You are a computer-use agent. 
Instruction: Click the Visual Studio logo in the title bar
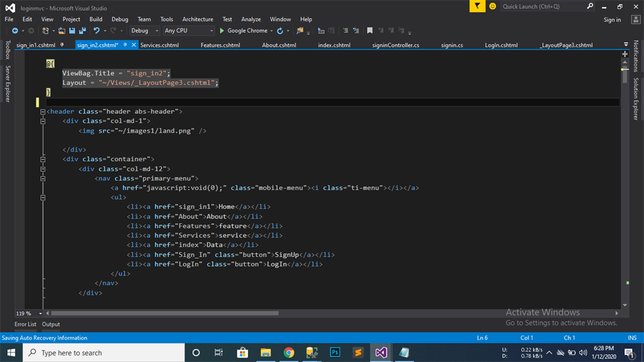[x=10, y=8]
